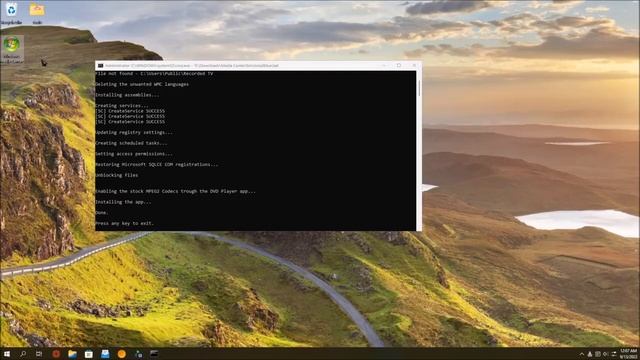Open taskbar search magnifier
The height and width of the screenshot is (360, 640).
(x=23, y=354)
